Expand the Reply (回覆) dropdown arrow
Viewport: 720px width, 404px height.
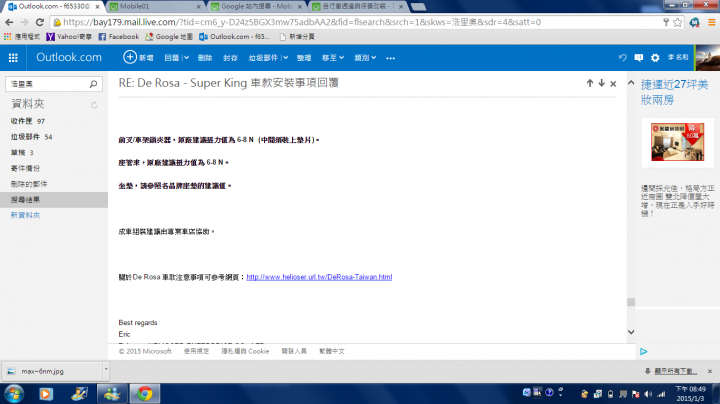(x=186, y=58)
